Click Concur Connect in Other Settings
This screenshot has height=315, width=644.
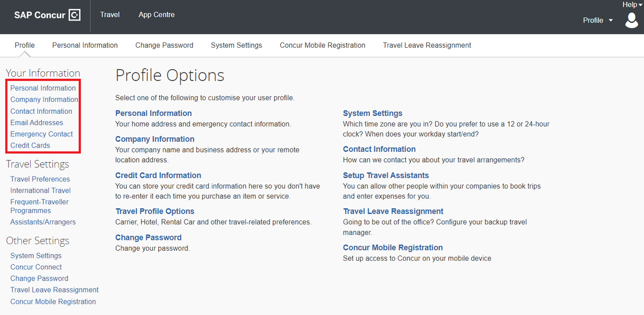click(36, 267)
